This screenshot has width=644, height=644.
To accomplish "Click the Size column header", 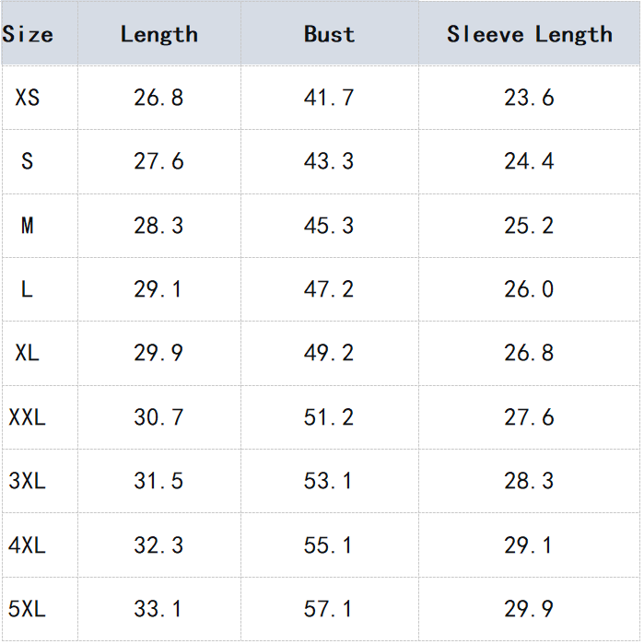I will (x=28, y=35).
